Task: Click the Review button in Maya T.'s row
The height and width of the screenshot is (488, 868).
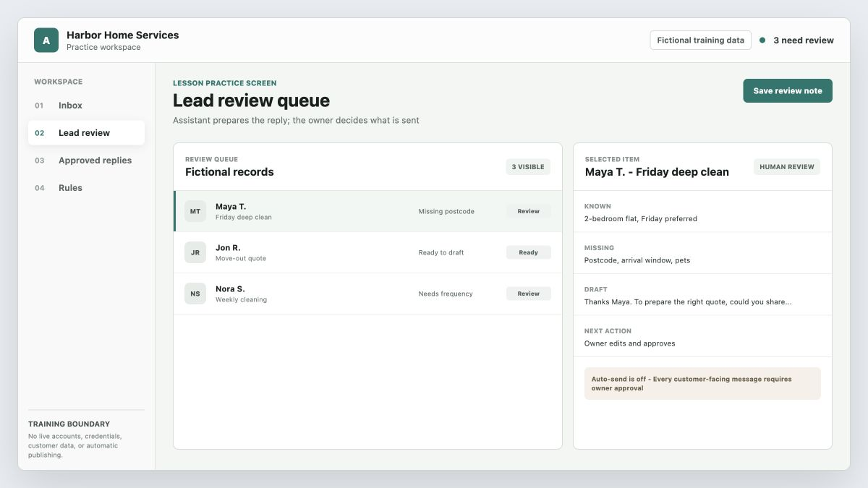Action: point(528,211)
